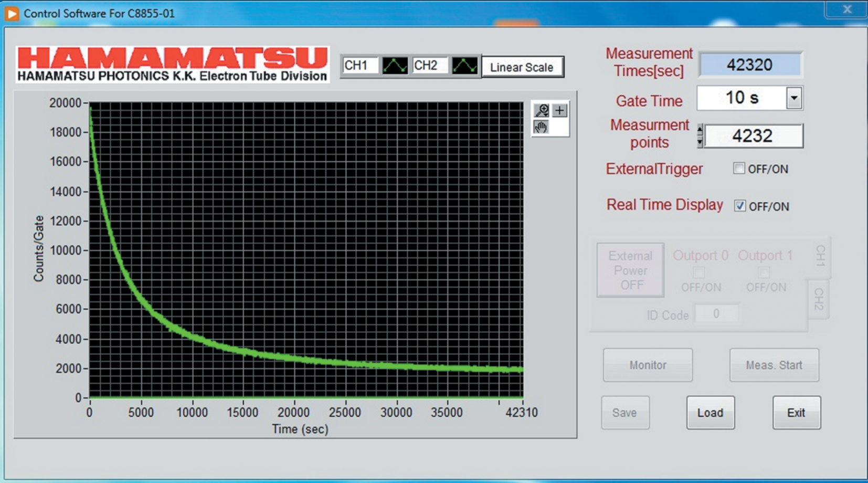Switch to the vertical CH2 tab
The width and height of the screenshot is (868, 483).
[x=819, y=299]
